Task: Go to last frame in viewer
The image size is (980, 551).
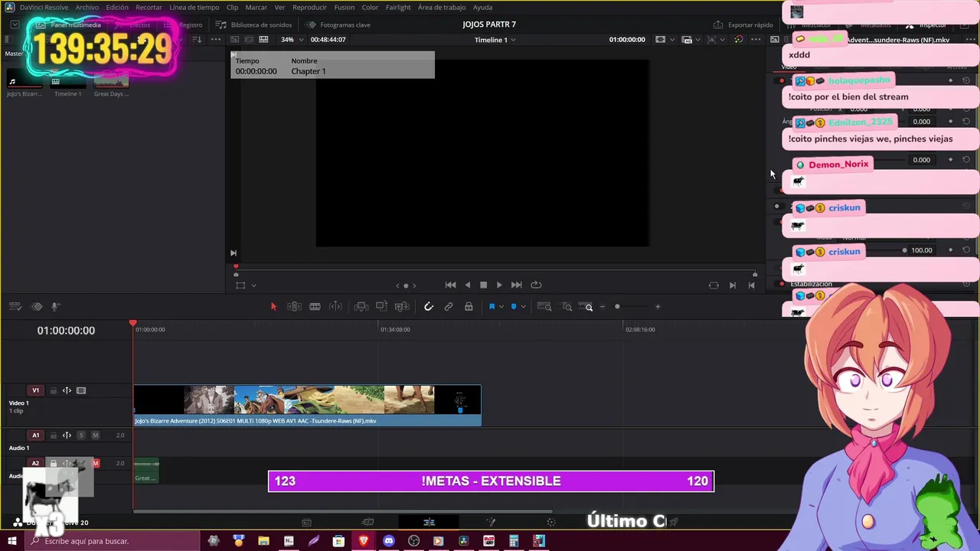Action: (516, 285)
